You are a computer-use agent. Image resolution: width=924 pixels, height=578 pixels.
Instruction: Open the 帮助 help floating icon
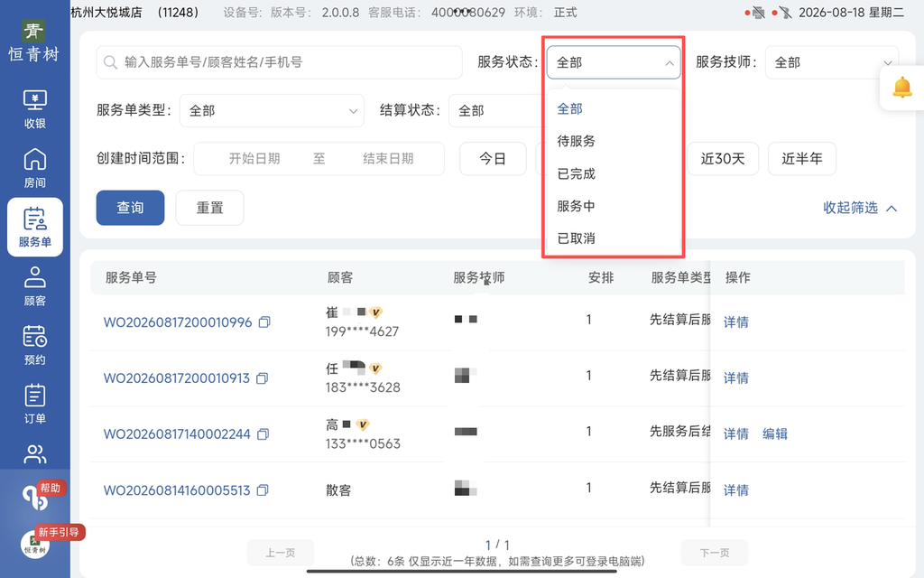[x=36, y=498]
